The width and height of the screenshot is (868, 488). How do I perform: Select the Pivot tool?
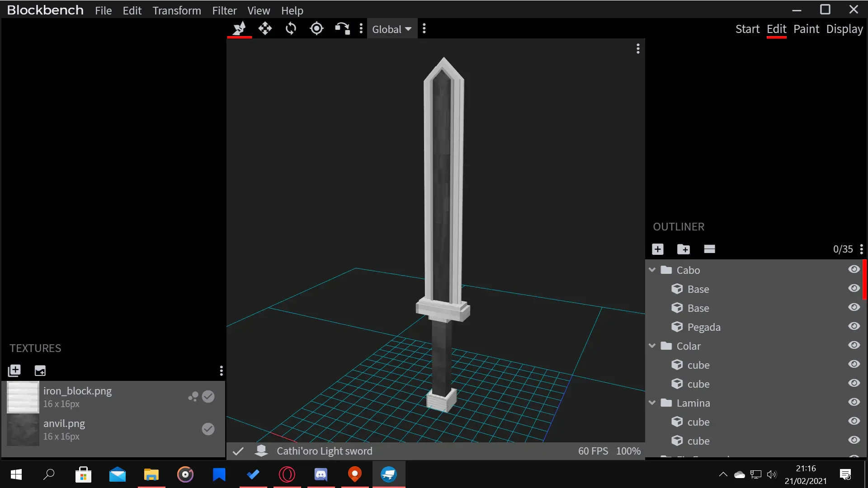coord(316,29)
